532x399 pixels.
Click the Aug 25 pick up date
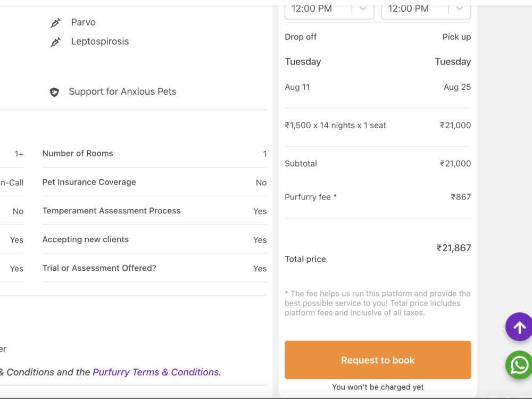[457, 87]
